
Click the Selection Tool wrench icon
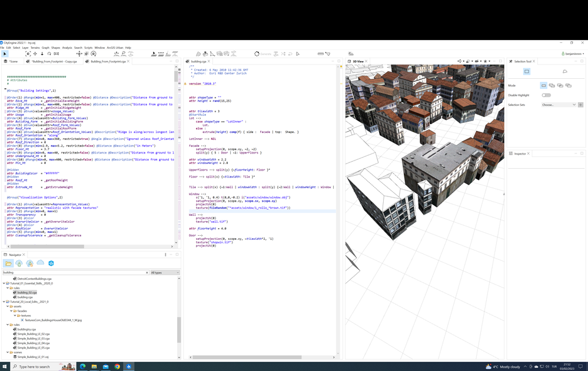coord(511,61)
